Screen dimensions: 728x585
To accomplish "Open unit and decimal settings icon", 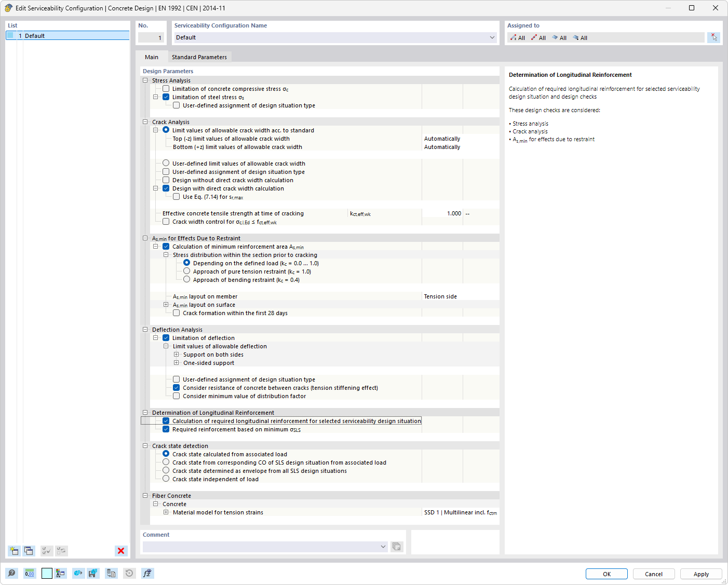I will [30, 573].
